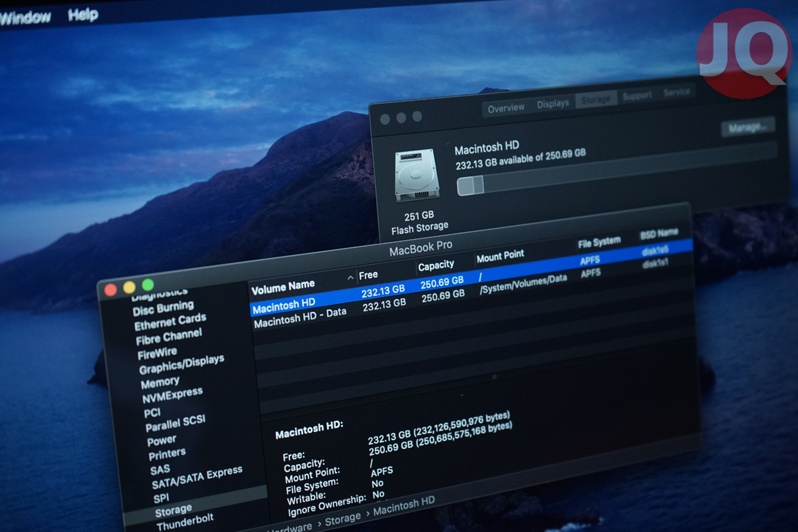
Task: Sort by the File System column header
Action: 599,241
